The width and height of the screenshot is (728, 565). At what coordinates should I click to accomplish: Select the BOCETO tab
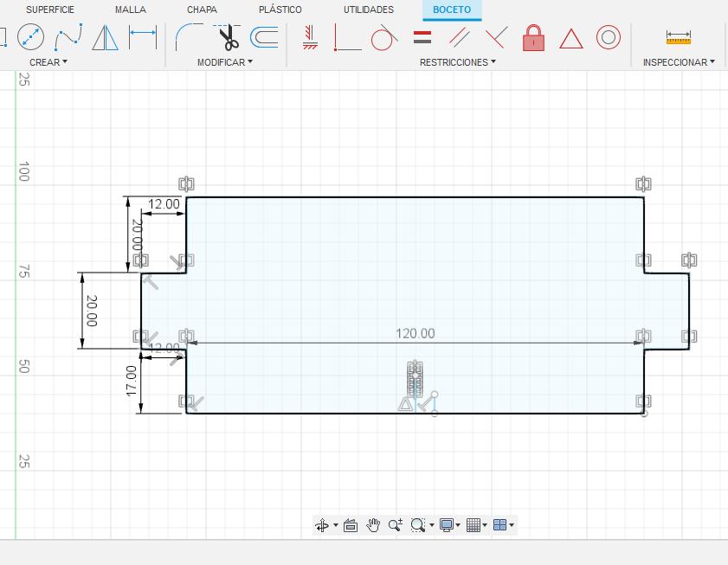[452, 10]
